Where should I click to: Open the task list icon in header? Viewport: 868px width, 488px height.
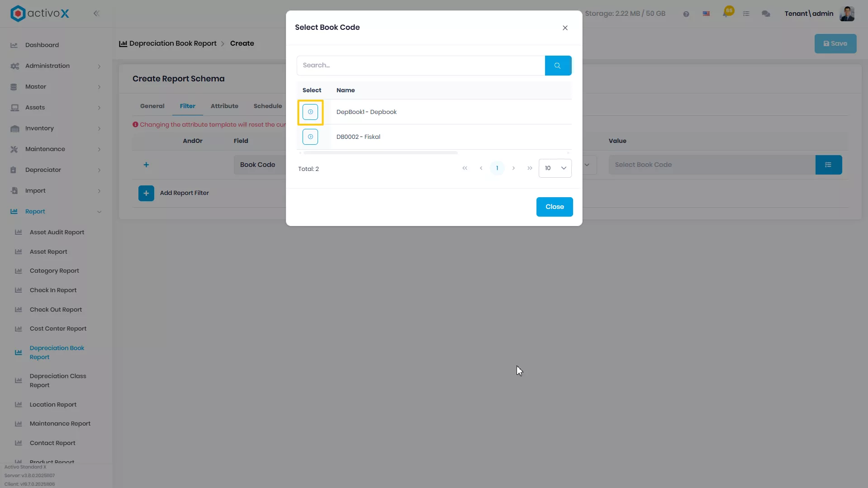(746, 14)
